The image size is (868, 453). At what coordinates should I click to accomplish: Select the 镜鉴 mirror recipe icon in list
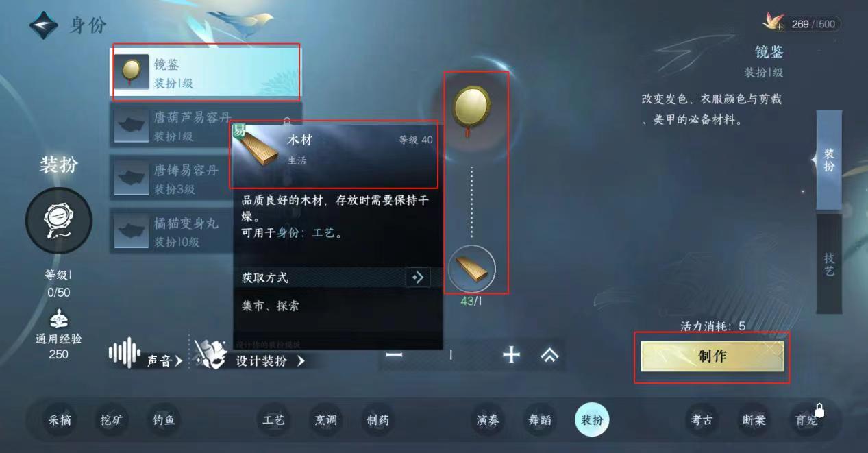pos(131,71)
